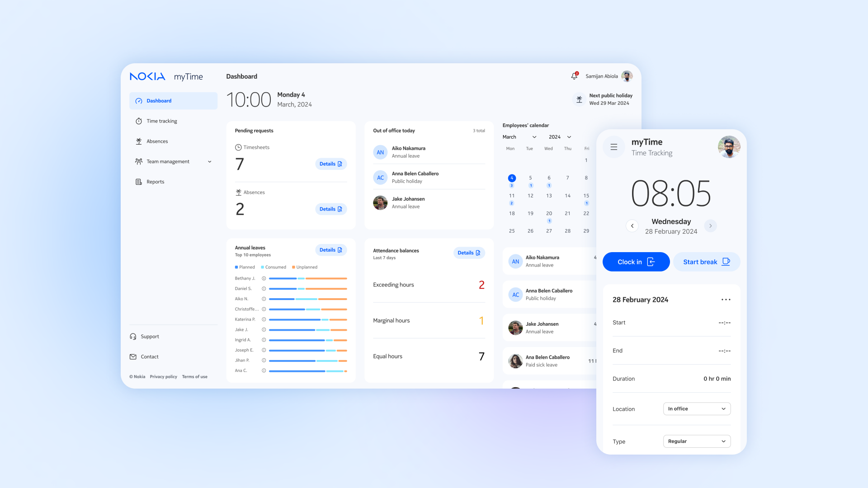Click the Annual leaves top 10 Details link

coord(330,250)
